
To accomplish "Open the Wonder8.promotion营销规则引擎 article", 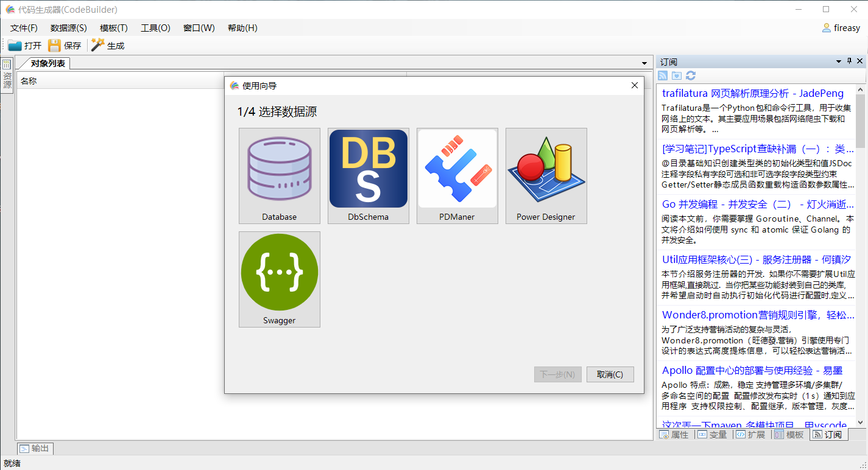I will pyautogui.click(x=758, y=315).
